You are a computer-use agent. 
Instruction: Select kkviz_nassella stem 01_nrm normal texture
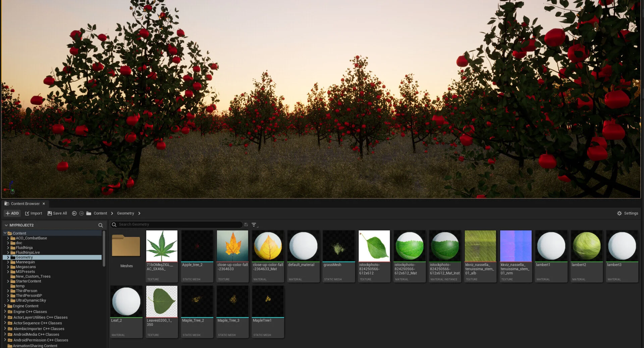pyautogui.click(x=516, y=256)
